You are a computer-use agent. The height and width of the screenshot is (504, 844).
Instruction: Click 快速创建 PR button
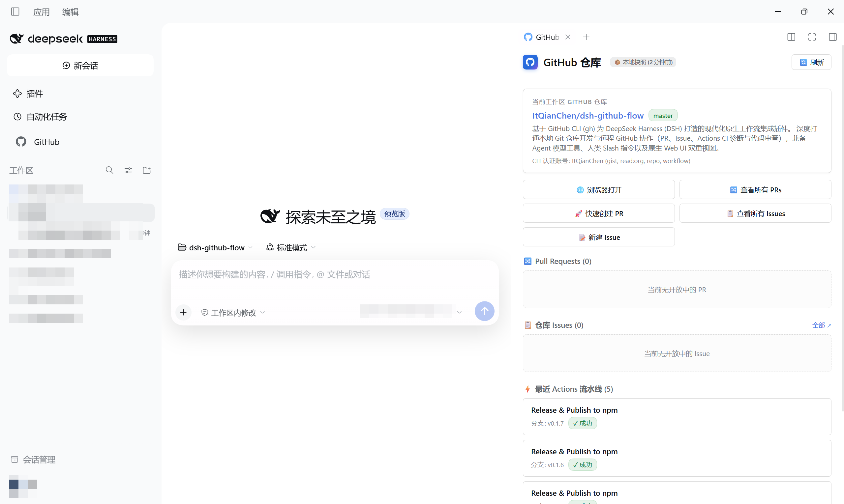pos(599,213)
